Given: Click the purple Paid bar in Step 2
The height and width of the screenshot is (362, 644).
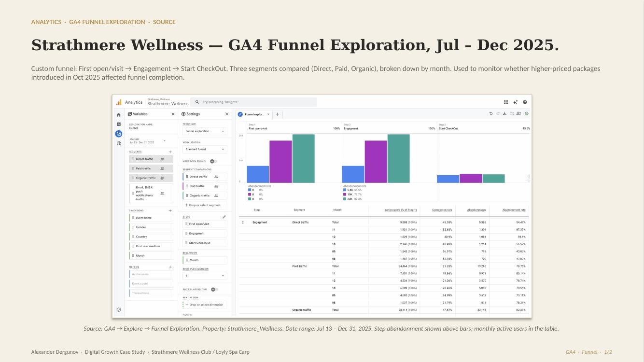Looking at the screenshot, I should pyautogui.click(x=376, y=162).
